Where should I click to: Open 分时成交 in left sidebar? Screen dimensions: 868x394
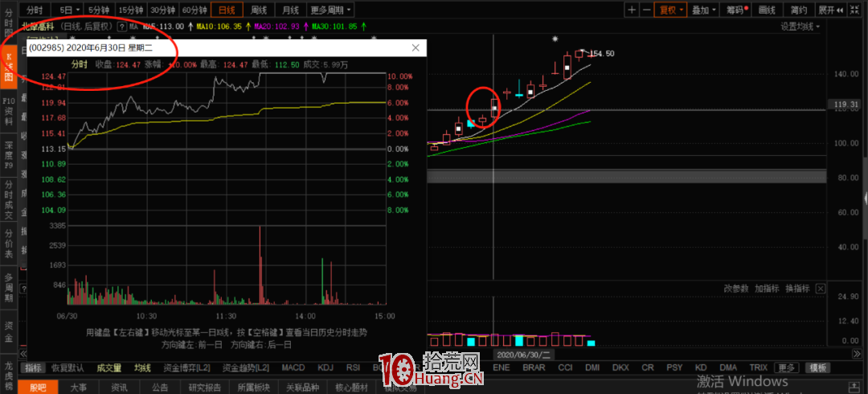click(8, 199)
